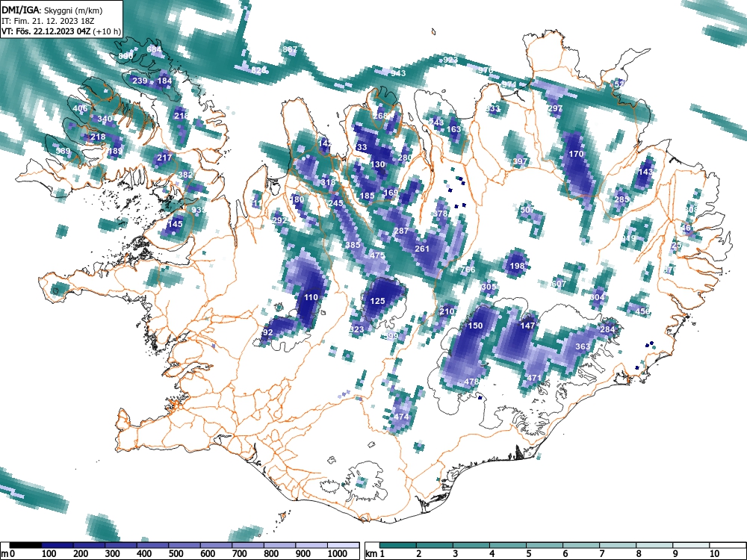Click the '887' visibility value

(290, 49)
